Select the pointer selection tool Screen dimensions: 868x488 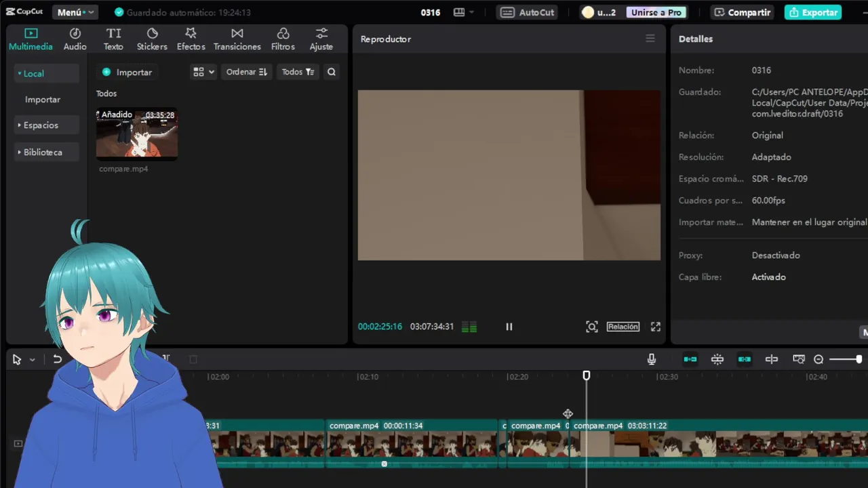pos(17,360)
